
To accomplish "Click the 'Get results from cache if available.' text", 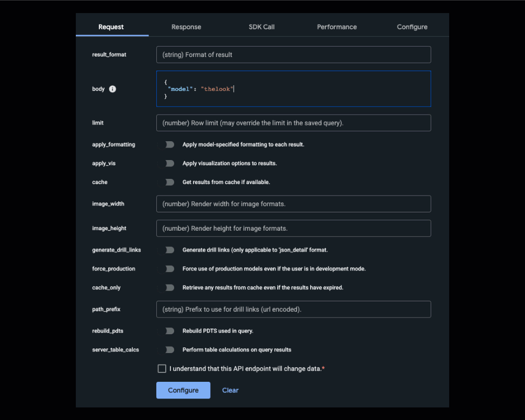I will (226, 182).
